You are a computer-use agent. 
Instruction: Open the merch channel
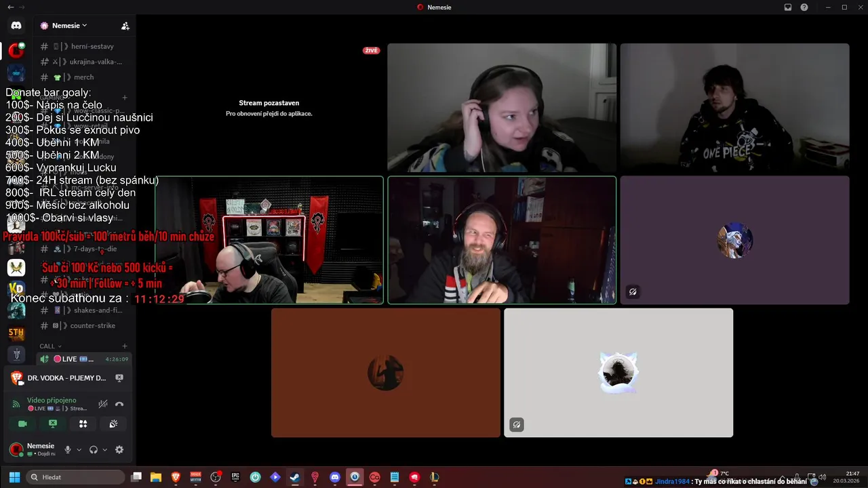84,77
